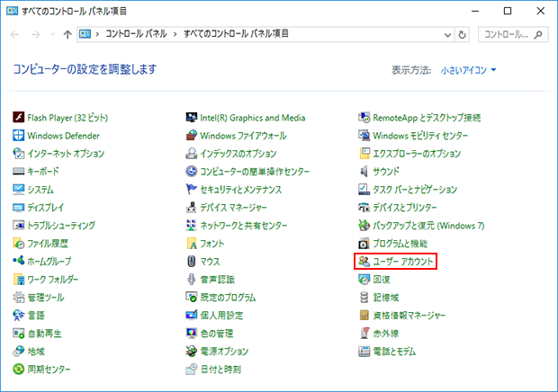Viewport: 558px width, 392px height.
Task: Click the 記憶域 storage icon
Action: [x=364, y=297]
